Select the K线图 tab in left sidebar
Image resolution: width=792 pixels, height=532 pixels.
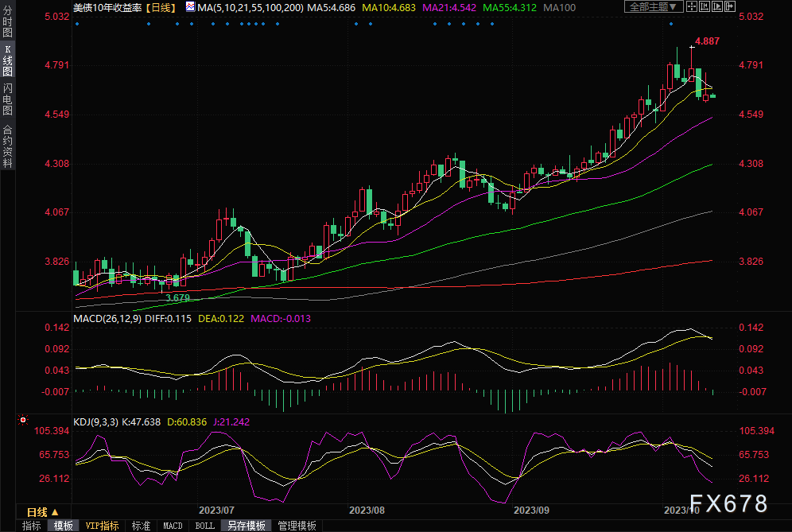[8, 60]
